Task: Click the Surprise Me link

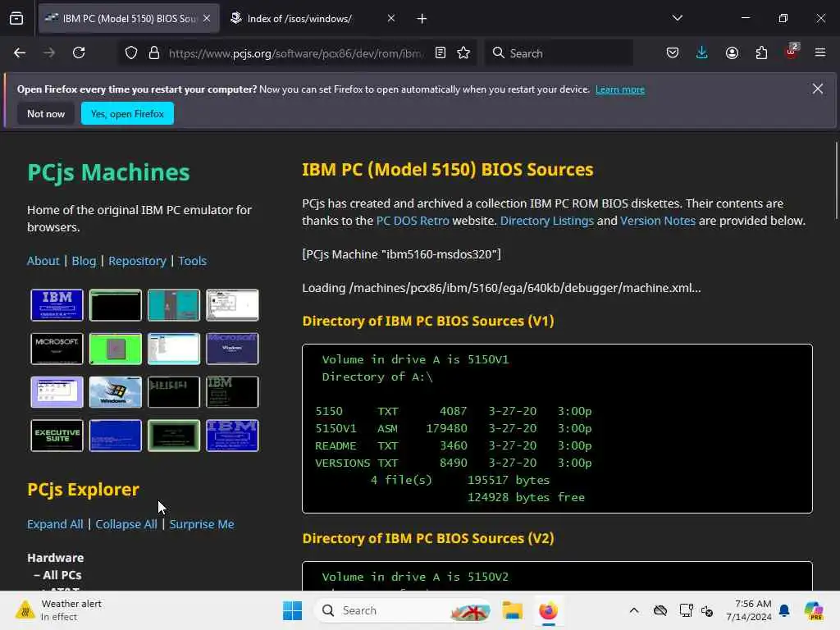Action: pos(202,524)
